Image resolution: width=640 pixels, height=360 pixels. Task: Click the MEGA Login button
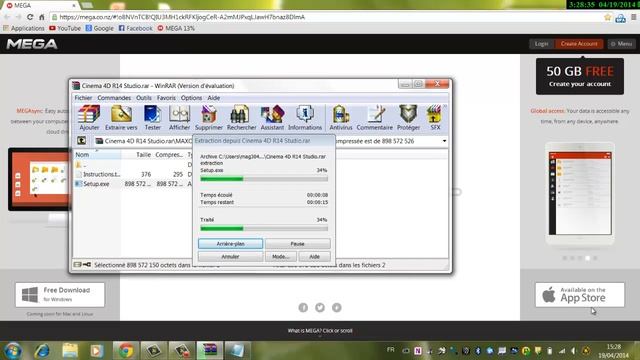tap(541, 44)
